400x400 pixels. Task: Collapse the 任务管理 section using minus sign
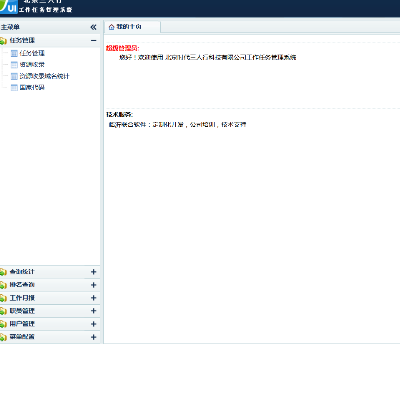[x=93, y=40]
